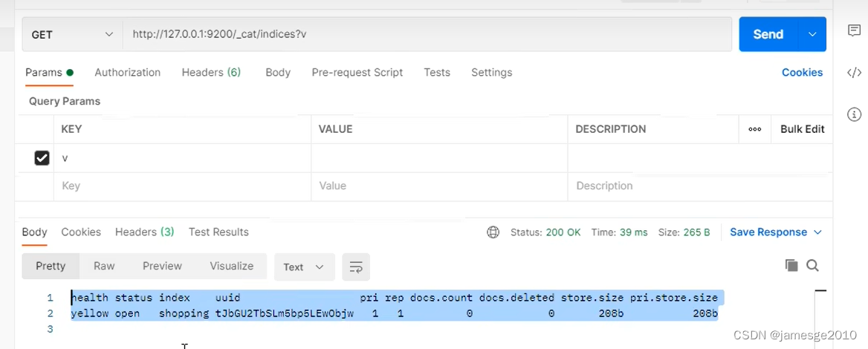868x349 pixels.
Task: Search the response with magnifier icon
Action: (x=812, y=266)
